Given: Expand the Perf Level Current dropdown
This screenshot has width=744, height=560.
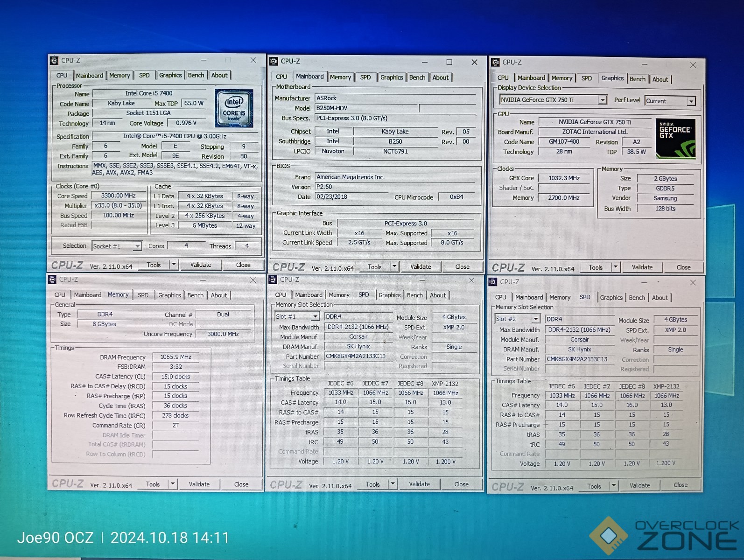Looking at the screenshot, I should coord(691,101).
